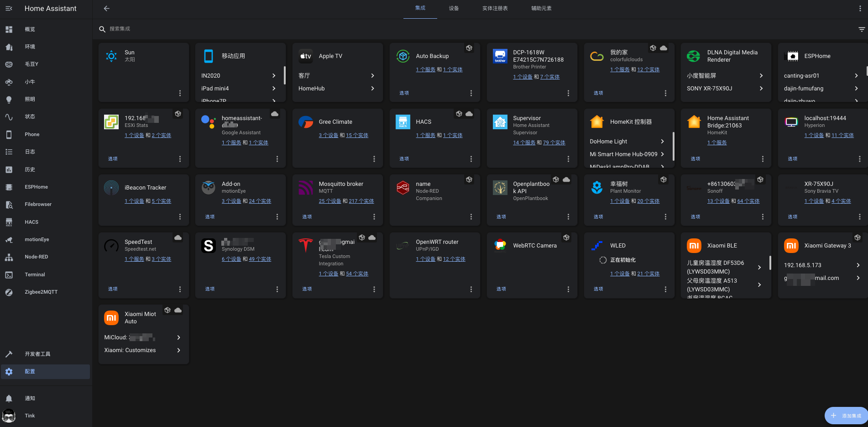
Task: Click the Xiaomi BLE card scrollbar
Action: click(x=770, y=263)
